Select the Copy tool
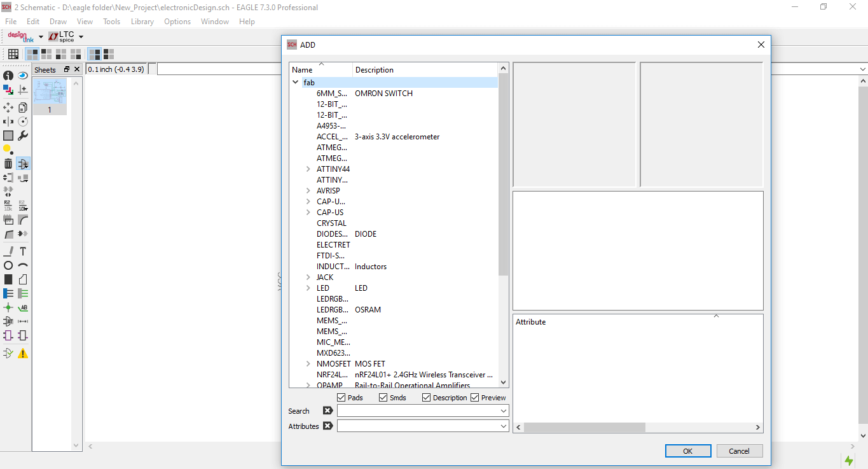 23,108
